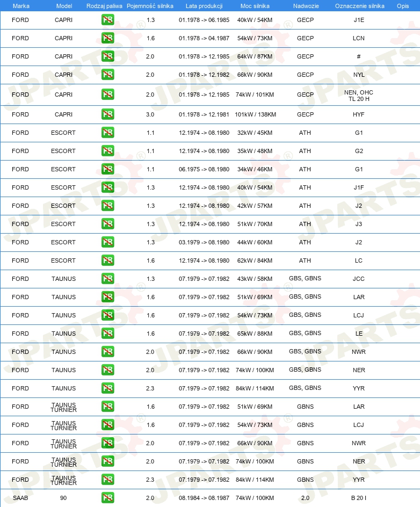Click the date range 06.1975 -> 08.1980
The height and width of the screenshot is (507, 420).
(x=204, y=169)
